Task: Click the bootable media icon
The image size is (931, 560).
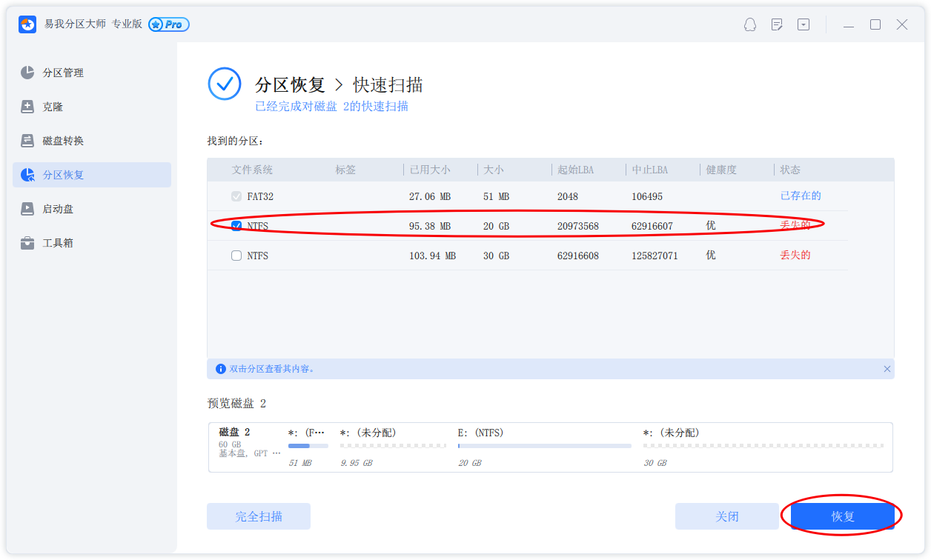Action: tap(27, 209)
